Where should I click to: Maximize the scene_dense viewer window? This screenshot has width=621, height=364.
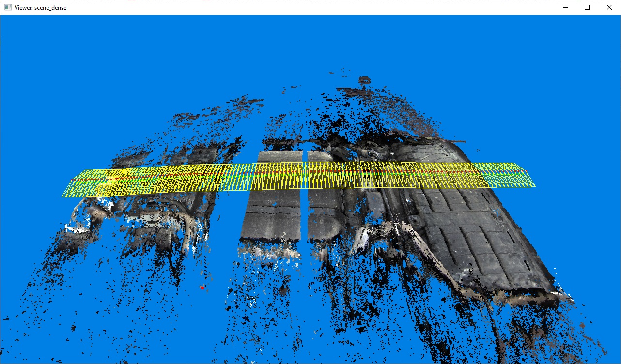pyautogui.click(x=587, y=7)
